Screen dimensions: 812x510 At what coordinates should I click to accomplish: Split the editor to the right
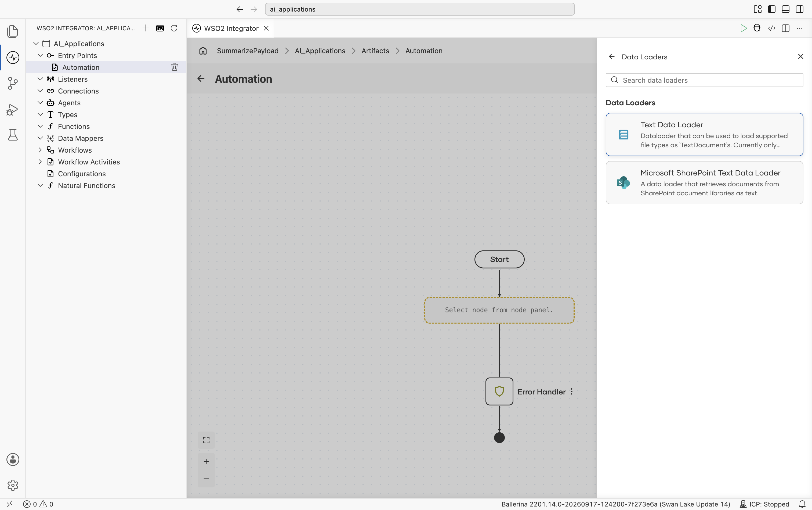click(x=785, y=28)
